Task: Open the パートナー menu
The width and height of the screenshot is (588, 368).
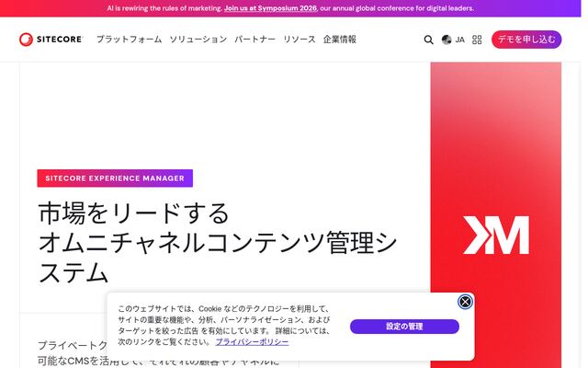Action: tap(255, 39)
